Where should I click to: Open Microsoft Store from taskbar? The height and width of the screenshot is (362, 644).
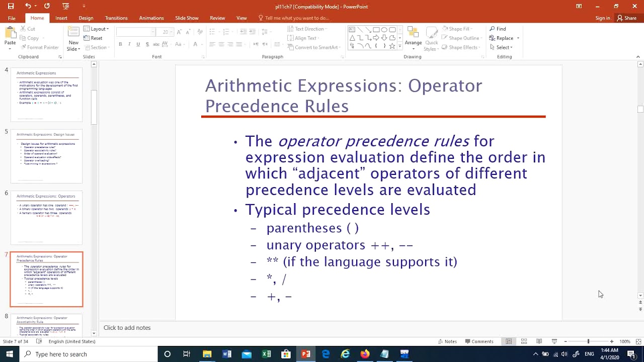point(286,354)
